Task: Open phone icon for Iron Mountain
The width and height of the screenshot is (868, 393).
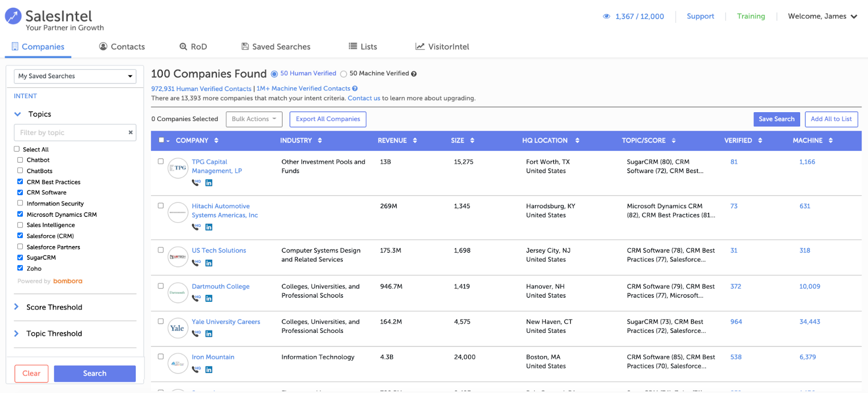Action: point(196,369)
